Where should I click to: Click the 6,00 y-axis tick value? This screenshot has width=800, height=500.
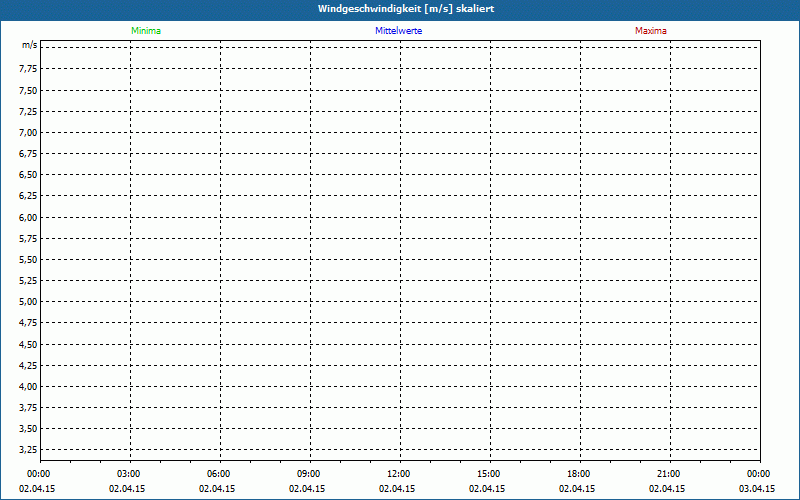[28, 217]
